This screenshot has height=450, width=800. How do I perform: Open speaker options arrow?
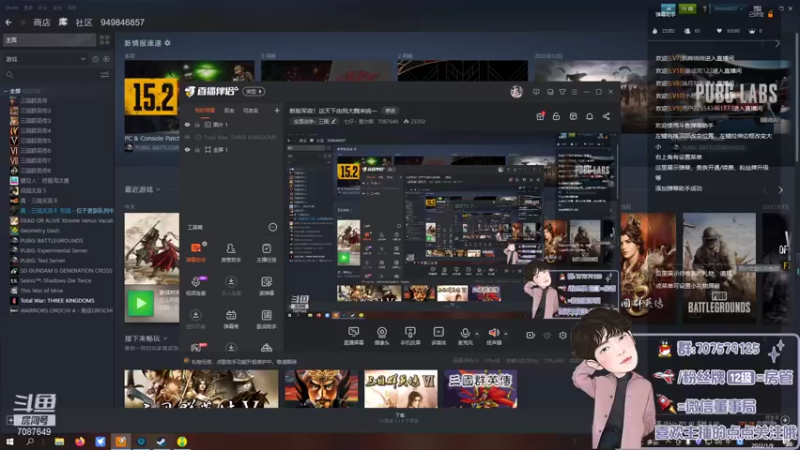pyautogui.click(x=506, y=334)
